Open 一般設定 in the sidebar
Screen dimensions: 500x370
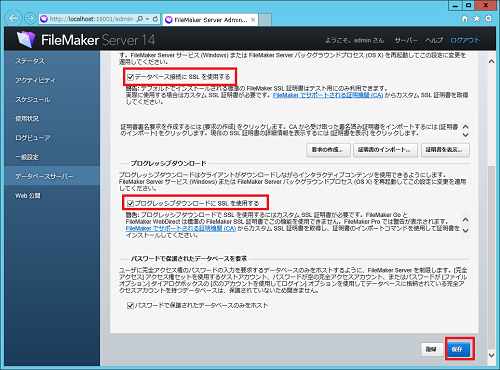pos(27,157)
